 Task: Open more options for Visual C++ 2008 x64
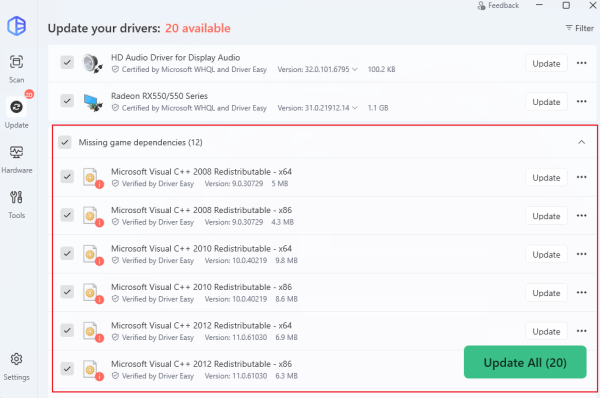[x=581, y=177]
